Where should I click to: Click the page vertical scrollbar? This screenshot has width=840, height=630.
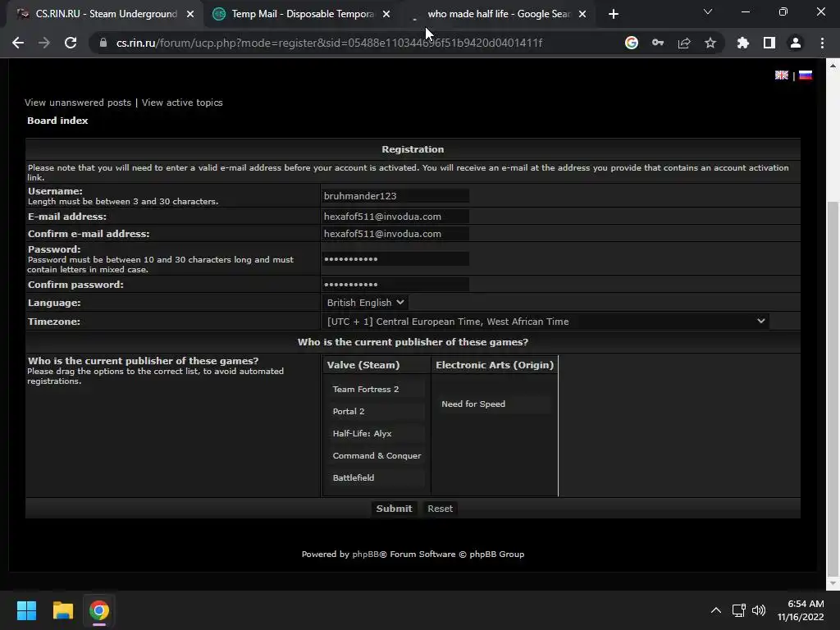click(x=833, y=388)
